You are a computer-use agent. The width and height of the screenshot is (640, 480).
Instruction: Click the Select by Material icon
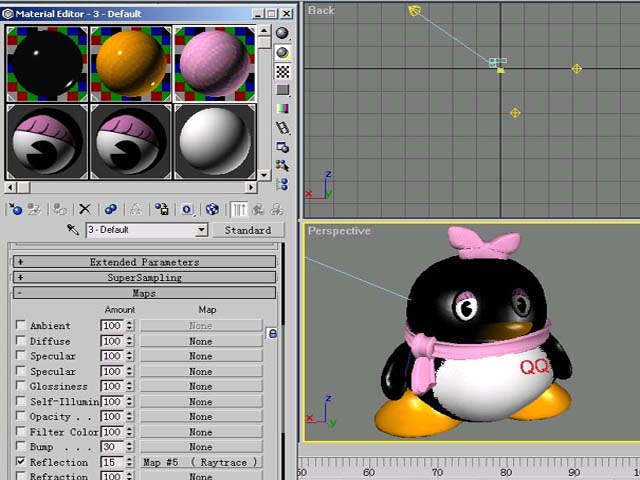[x=282, y=166]
